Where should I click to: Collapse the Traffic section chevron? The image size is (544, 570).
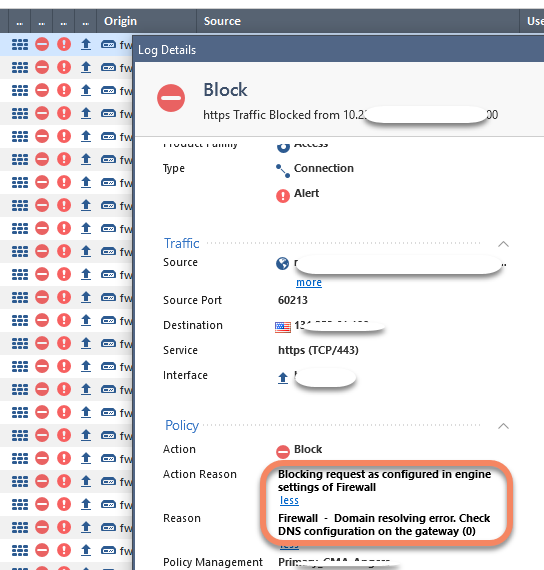click(x=503, y=244)
